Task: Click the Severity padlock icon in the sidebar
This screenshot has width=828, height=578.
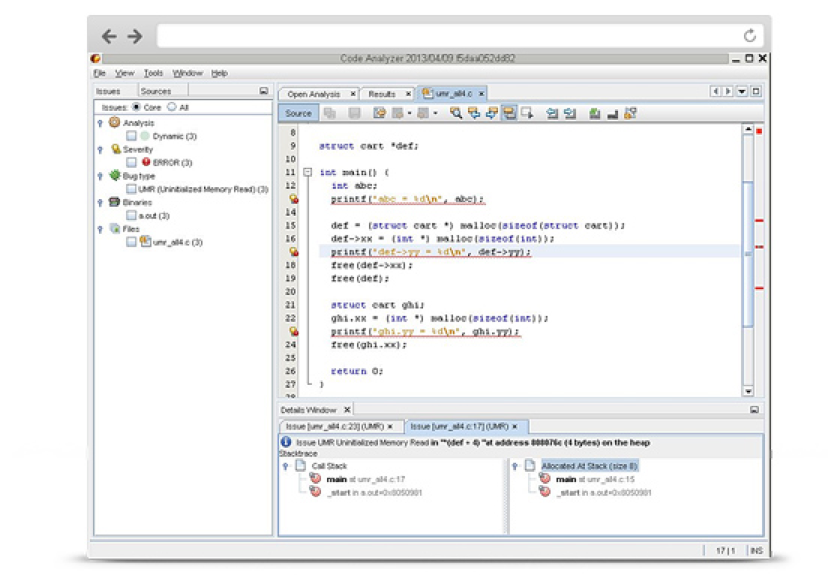Action: tap(115, 148)
